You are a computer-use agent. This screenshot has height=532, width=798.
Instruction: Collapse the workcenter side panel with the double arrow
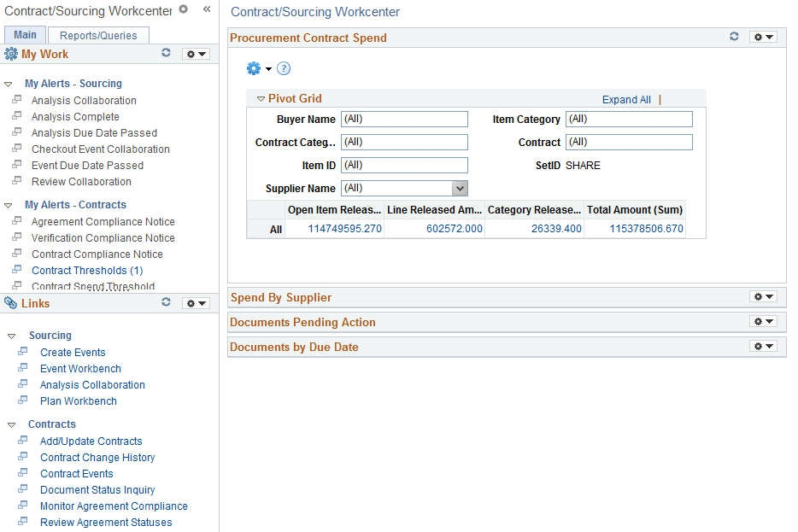pos(207,9)
